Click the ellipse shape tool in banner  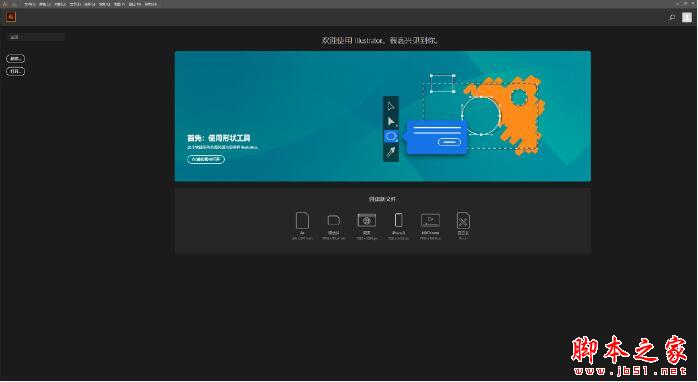click(391, 136)
